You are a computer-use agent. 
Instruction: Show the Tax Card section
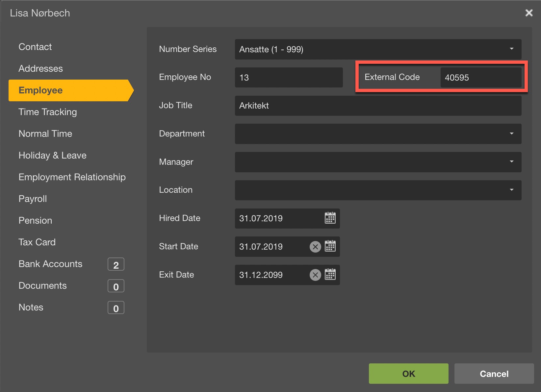(37, 242)
